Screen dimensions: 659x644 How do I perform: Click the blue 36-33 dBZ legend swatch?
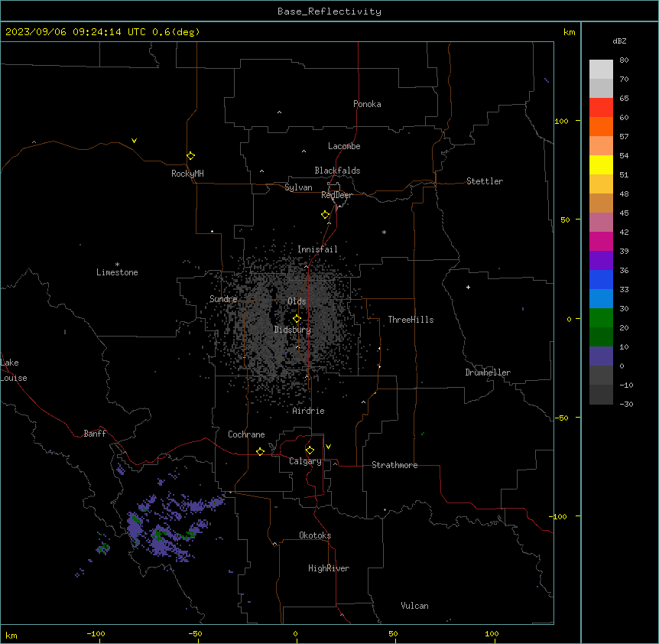601,279
